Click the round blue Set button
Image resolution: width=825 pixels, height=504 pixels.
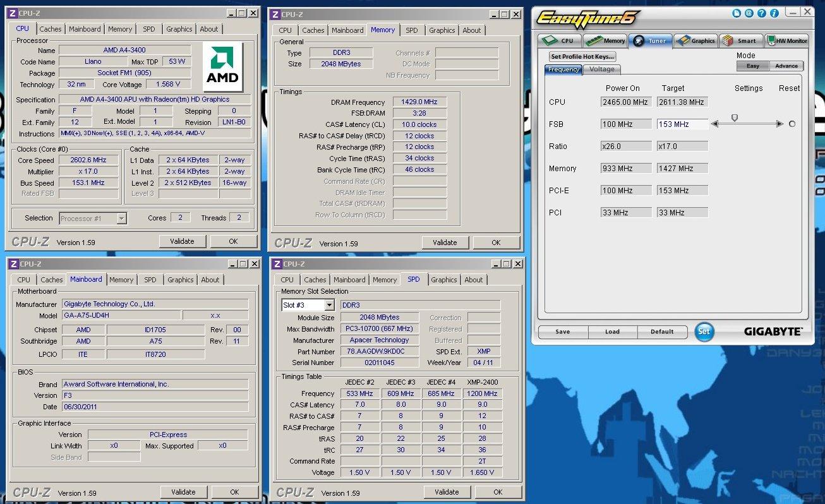(x=704, y=332)
